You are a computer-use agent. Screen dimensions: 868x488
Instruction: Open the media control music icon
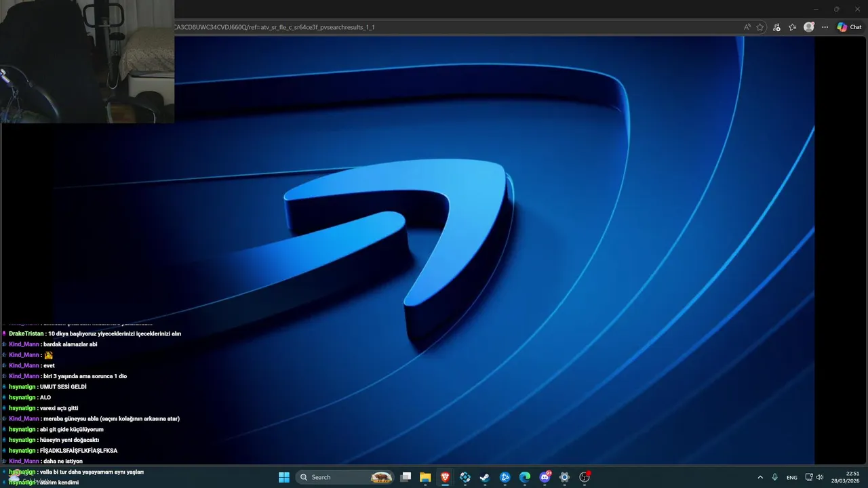tap(776, 27)
